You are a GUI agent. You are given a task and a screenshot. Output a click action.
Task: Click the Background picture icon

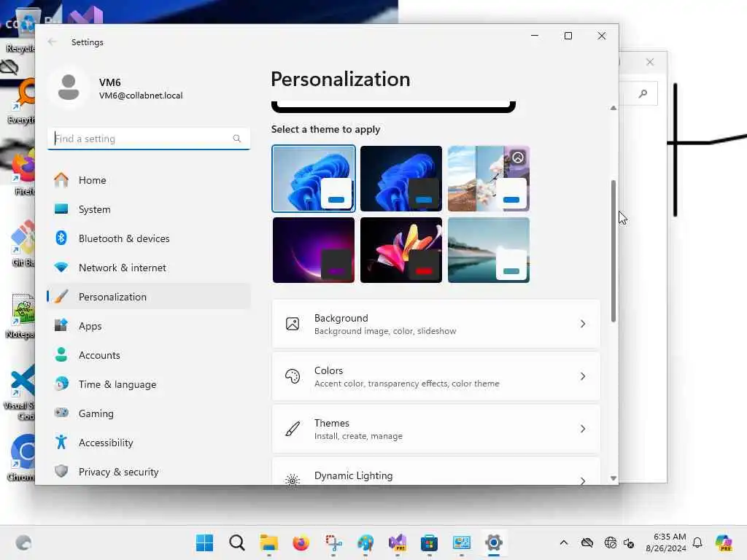point(293,324)
